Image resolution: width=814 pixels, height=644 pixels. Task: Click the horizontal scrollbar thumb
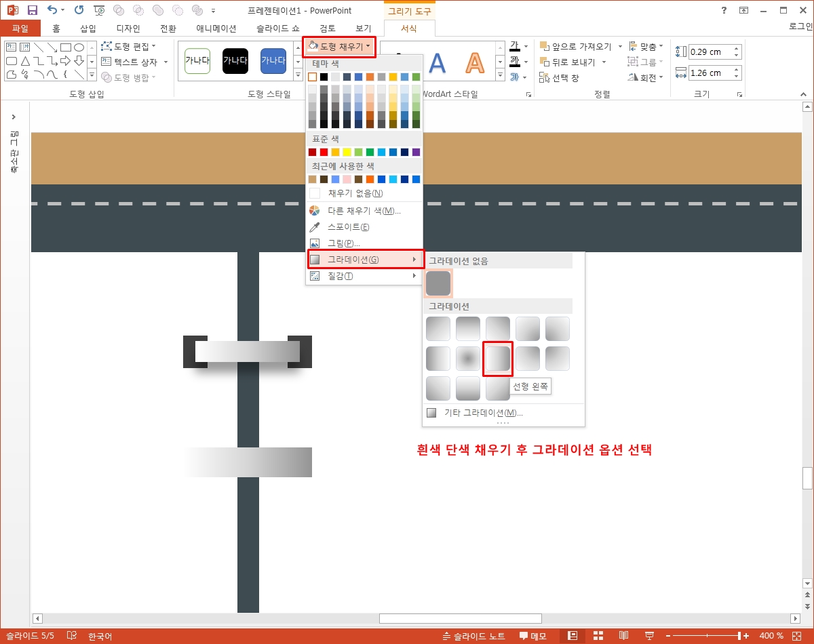click(460, 618)
